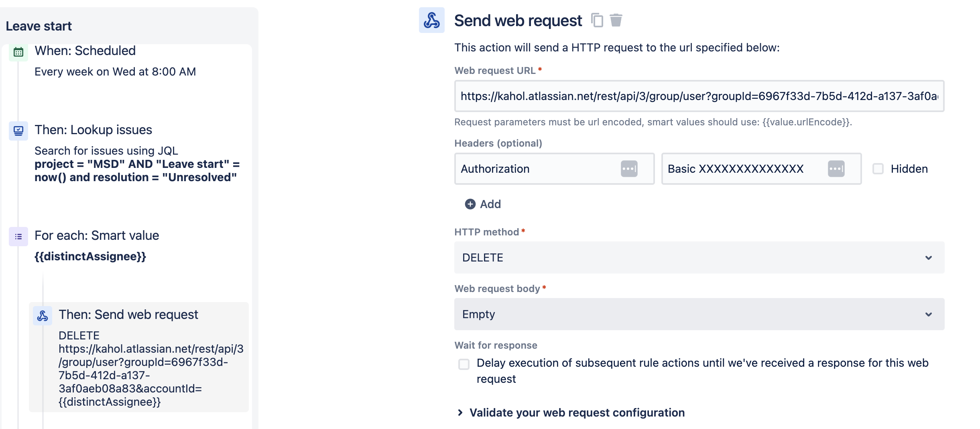Click the Then: Send web request sidebar icon

43,316
